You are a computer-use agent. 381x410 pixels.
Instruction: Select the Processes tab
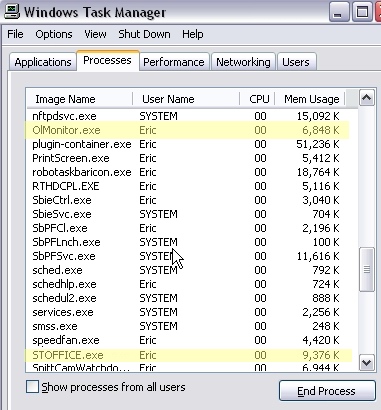107,60
